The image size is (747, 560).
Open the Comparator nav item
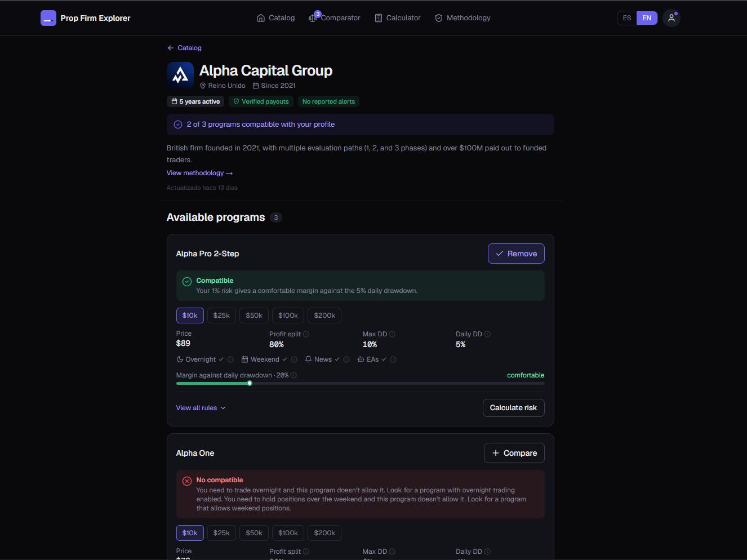click(x=335, y=18)
